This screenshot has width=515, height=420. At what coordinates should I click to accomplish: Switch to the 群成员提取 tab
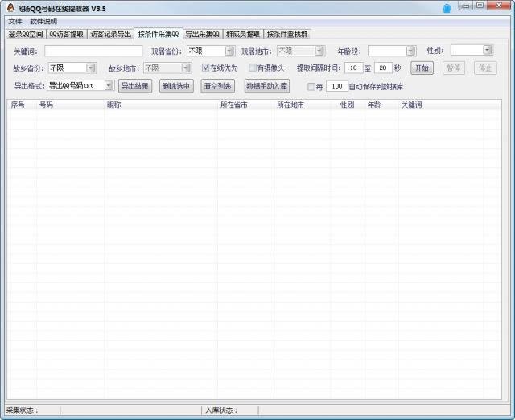(242, 34)
